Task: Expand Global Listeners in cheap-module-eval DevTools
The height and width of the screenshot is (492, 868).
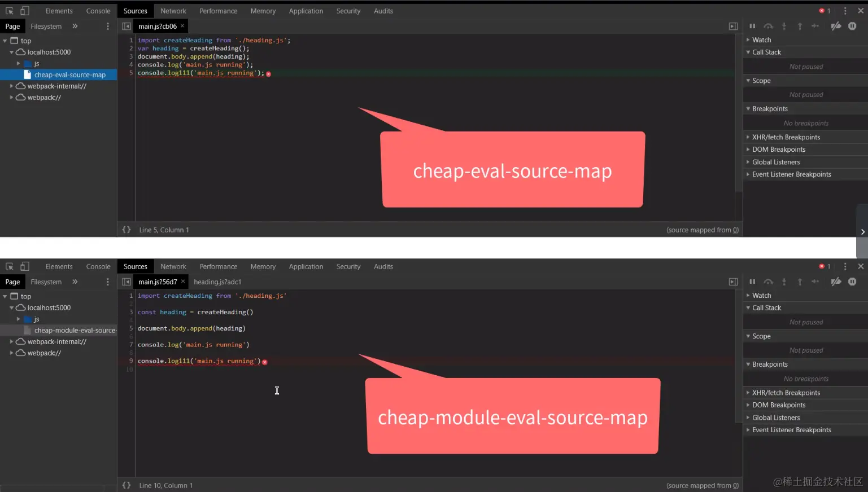Action: pyautogui.click(x=748, y=418)
